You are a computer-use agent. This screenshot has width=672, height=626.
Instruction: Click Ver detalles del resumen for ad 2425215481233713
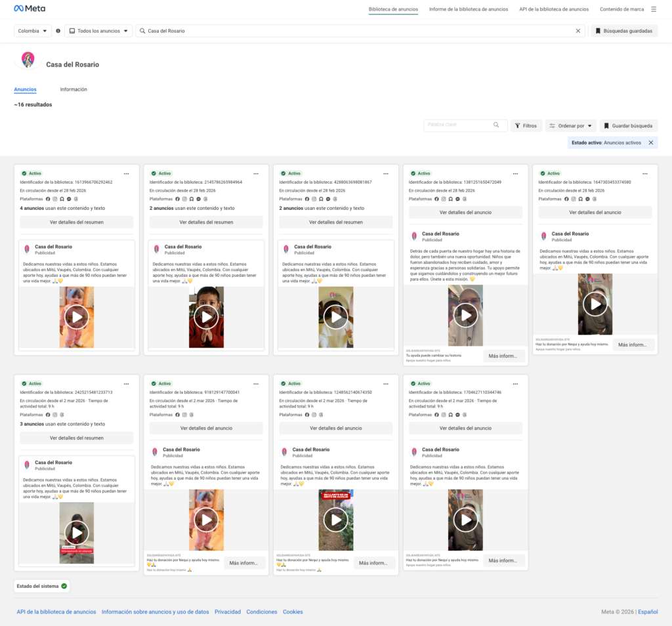point(77,438)
